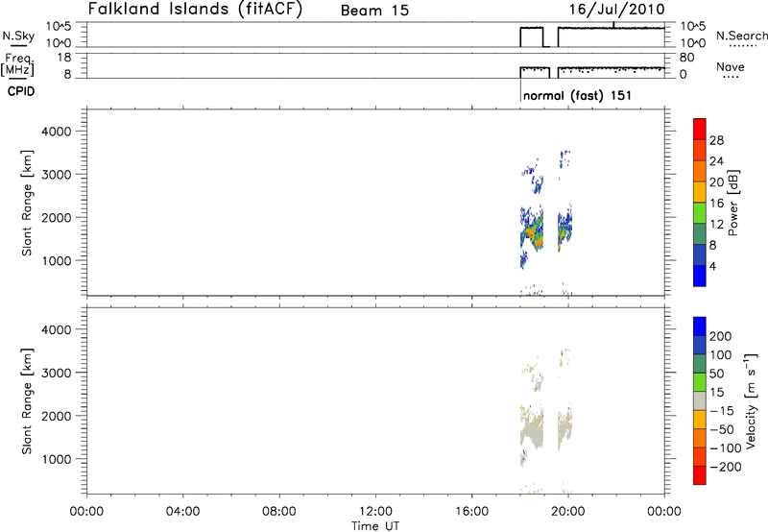Click the 'Velocity [m s-1]' colorbar label
This screenshot has height=532, width=768.
tap(751, 400)
